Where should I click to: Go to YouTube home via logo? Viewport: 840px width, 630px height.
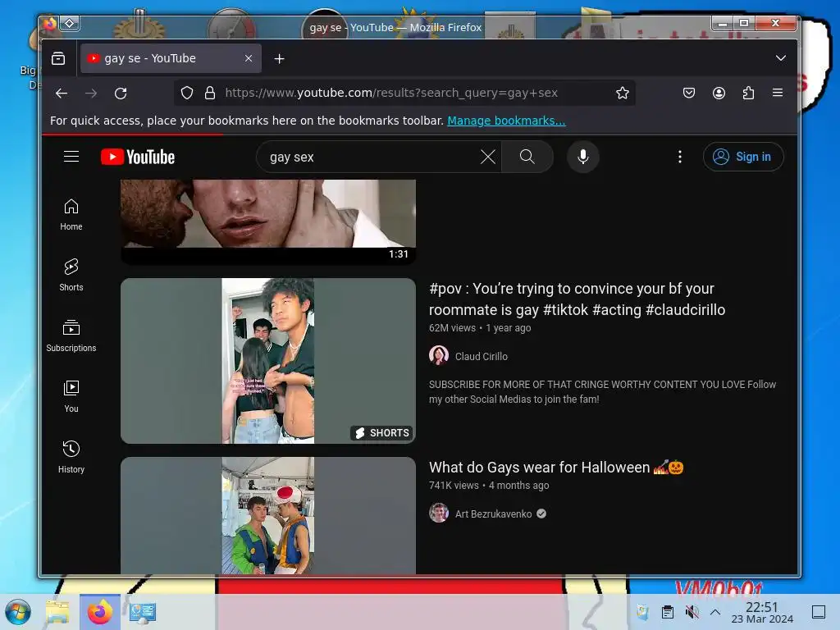[x=138, y=157]
